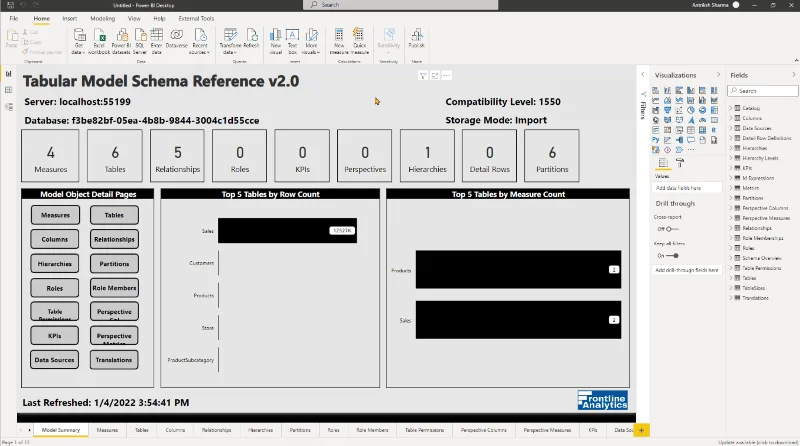Click the Data Sources button
This screenshot has width=800, height=446.
pyautogui.click(x=55, y=360)
